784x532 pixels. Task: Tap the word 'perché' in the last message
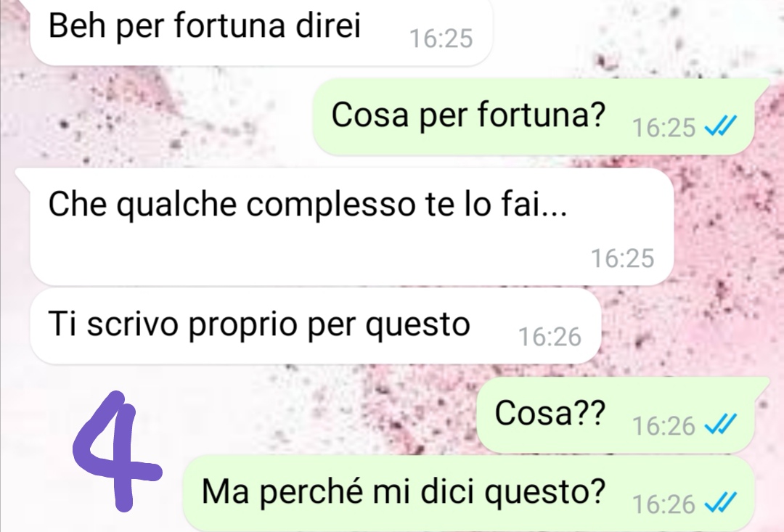click(311, 491)
